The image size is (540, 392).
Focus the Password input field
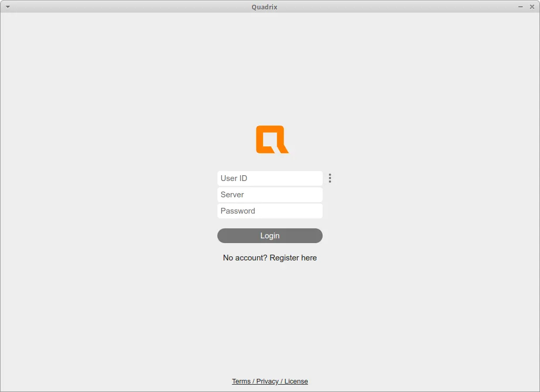(x=269, y=211)
